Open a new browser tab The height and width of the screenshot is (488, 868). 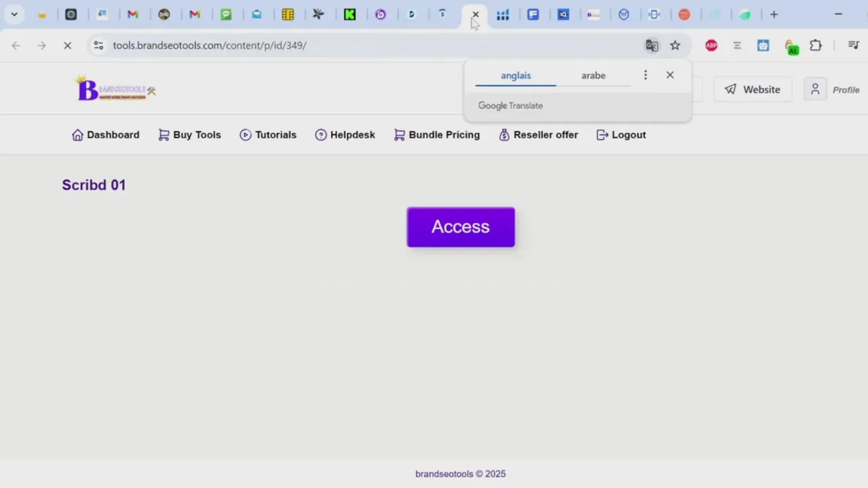pyautogui.click(x=774, y=14)
